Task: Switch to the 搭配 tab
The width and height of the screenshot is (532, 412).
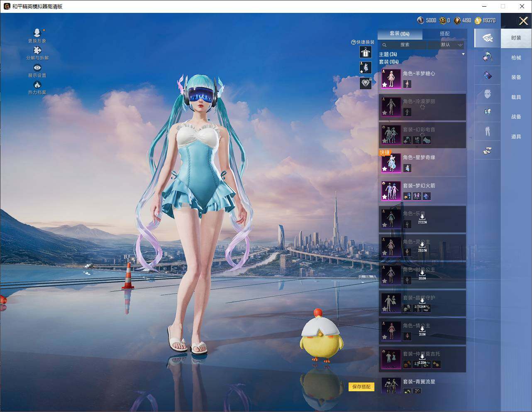Action: (x=444, y=34)
